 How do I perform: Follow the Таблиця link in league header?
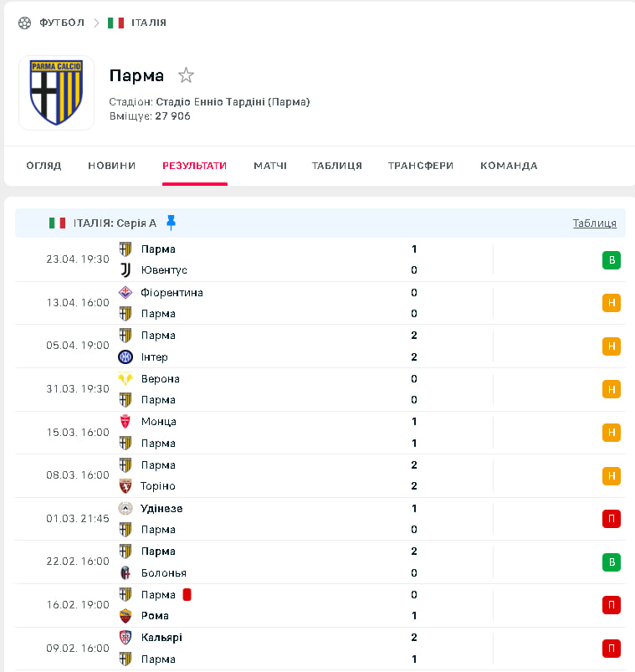pos(595,223)
